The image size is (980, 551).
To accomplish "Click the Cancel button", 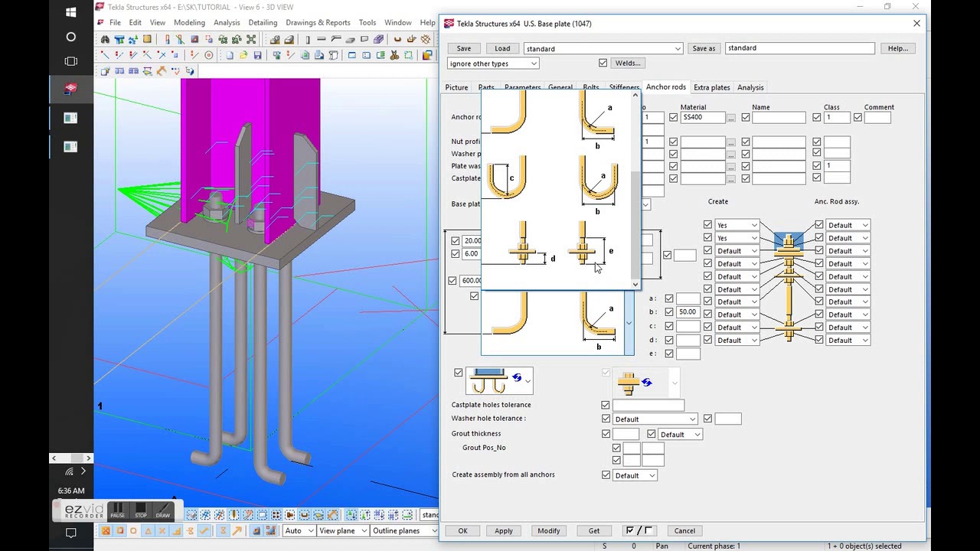I will (x=684, y=530).
